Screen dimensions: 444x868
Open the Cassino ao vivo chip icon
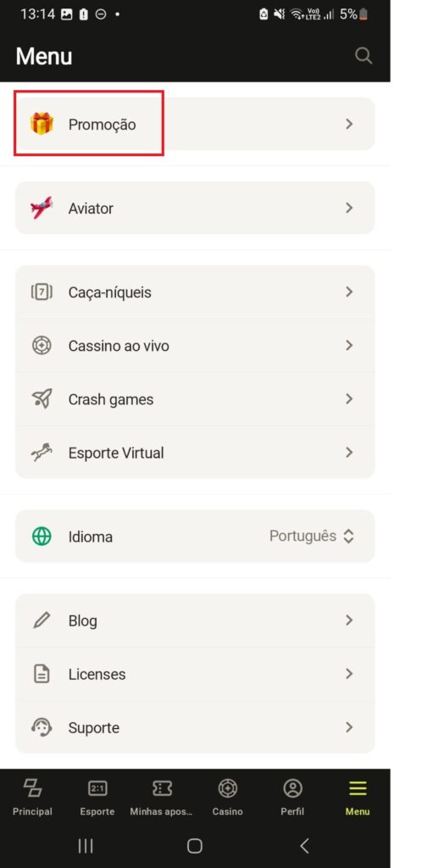click(x=42, y=346)
